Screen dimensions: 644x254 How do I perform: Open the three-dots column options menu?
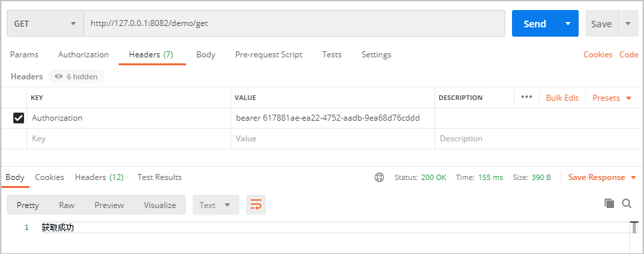coord(527,97)
